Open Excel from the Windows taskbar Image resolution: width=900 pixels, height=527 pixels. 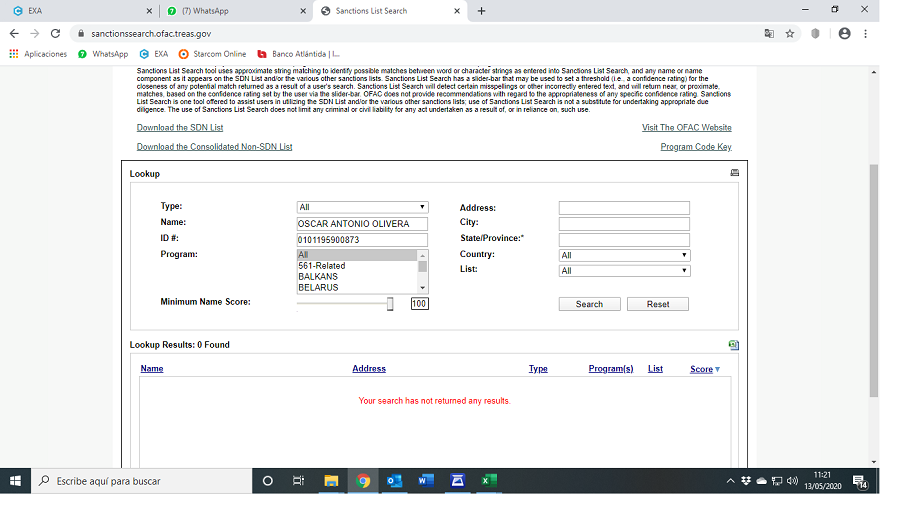click(x=488, y=481)
